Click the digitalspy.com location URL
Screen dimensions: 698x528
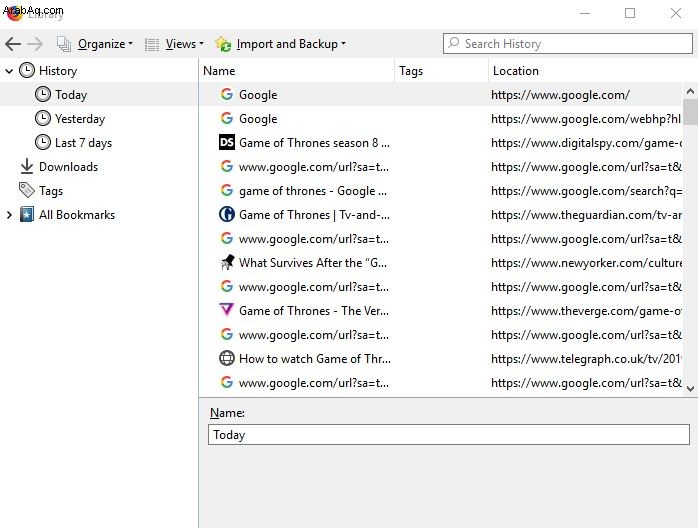click(586, 143)
